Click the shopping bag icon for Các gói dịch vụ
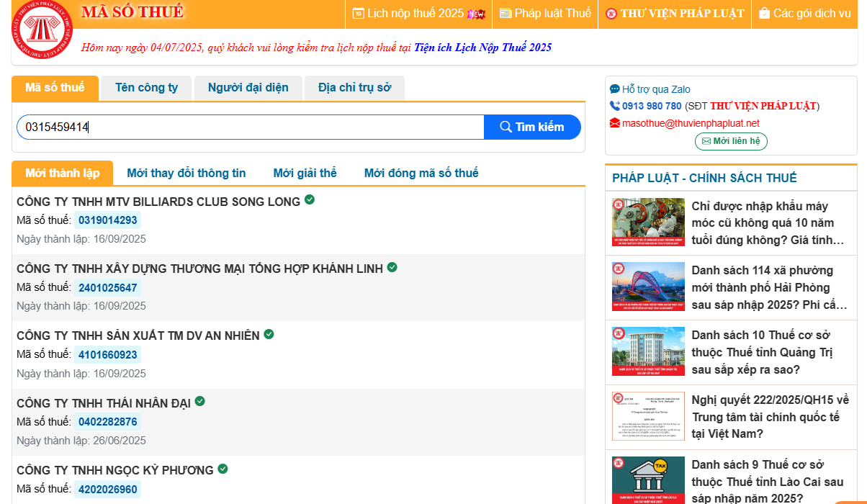 coord(764,14)
